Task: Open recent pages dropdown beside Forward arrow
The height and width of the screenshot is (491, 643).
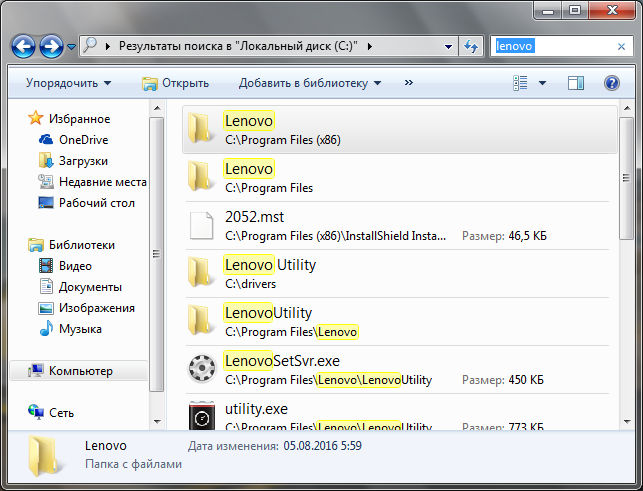Action: point(71,47)
